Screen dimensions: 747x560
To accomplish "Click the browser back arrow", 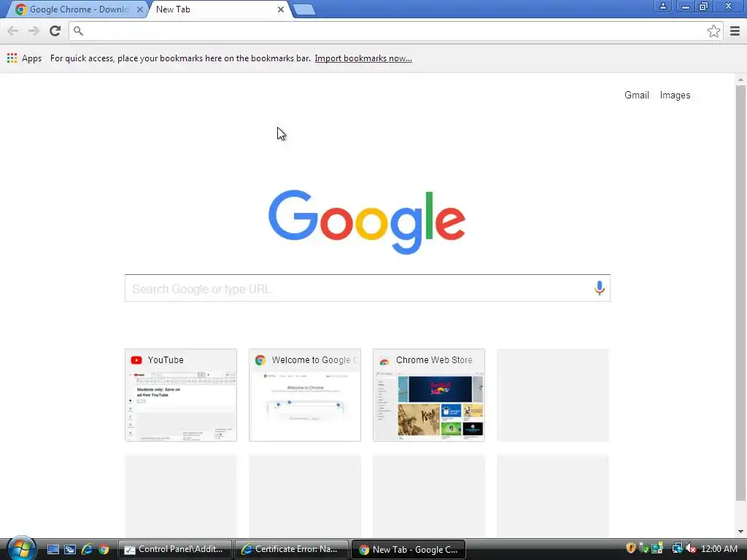I will point(13,31).
